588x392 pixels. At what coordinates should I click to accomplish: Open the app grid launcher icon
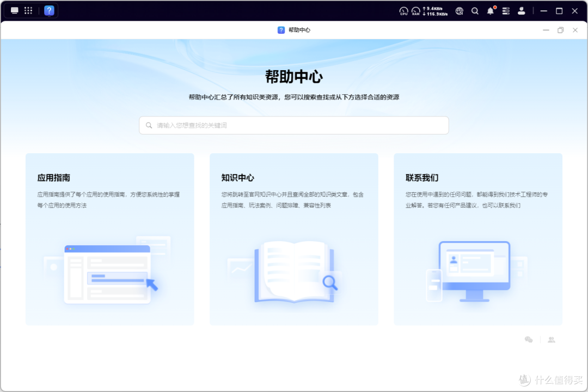click(x=28, y=10)
